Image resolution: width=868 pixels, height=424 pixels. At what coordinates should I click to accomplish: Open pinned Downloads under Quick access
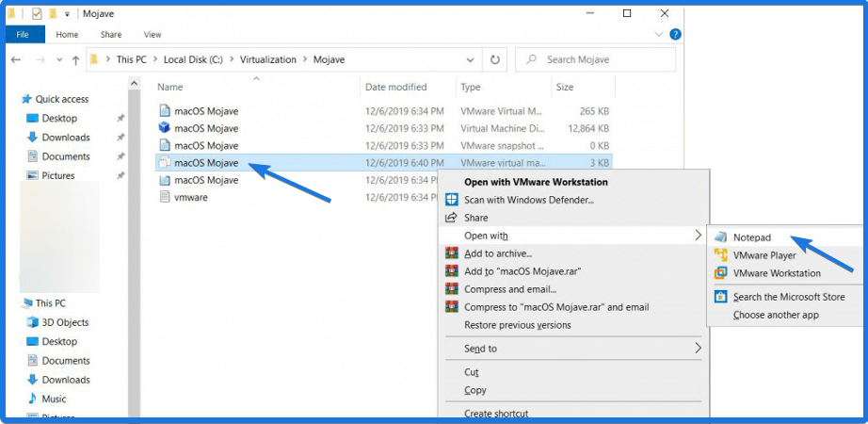point(66,137)
